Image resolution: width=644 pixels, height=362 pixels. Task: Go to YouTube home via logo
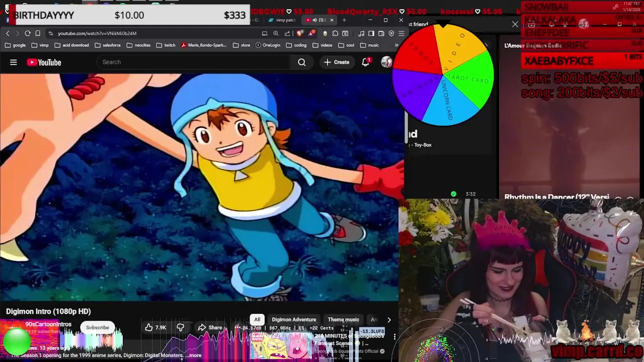click(x=44, y=62)
